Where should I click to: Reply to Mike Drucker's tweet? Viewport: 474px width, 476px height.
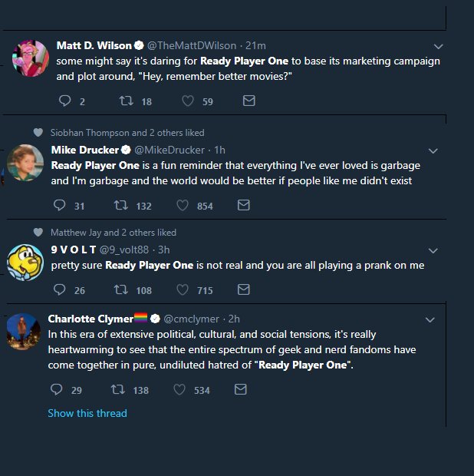click(59, 205)
